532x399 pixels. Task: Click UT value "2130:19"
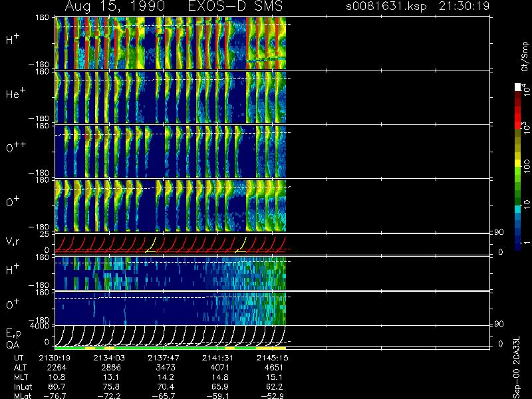pyautogui.click(x=55, y=358)
